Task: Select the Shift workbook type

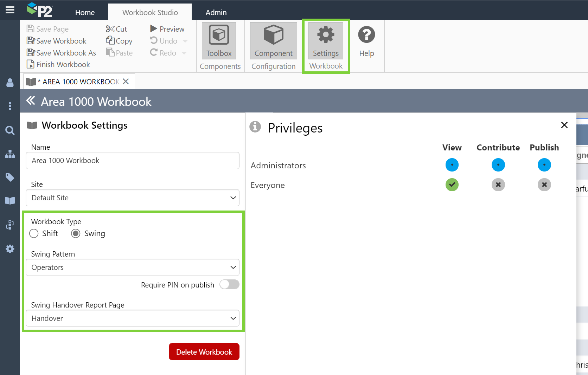Action: pos(34,234)
